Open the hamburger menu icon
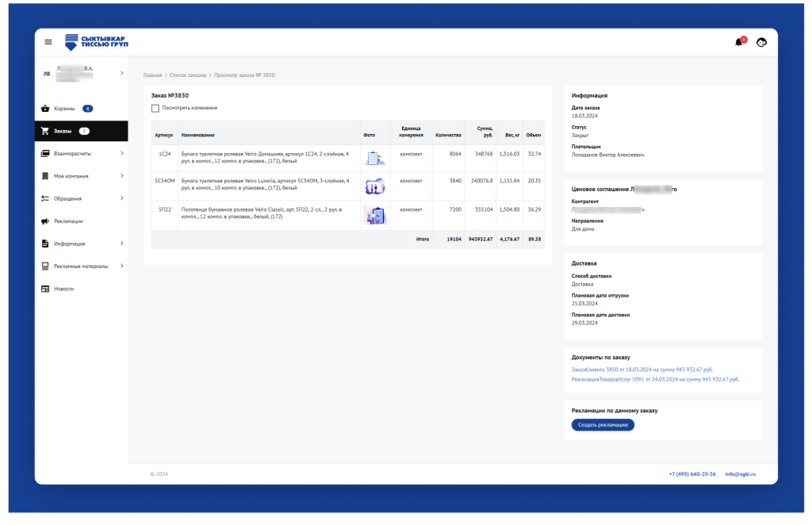This screenshot has width=812, height=525. click(x=48, y=42)
